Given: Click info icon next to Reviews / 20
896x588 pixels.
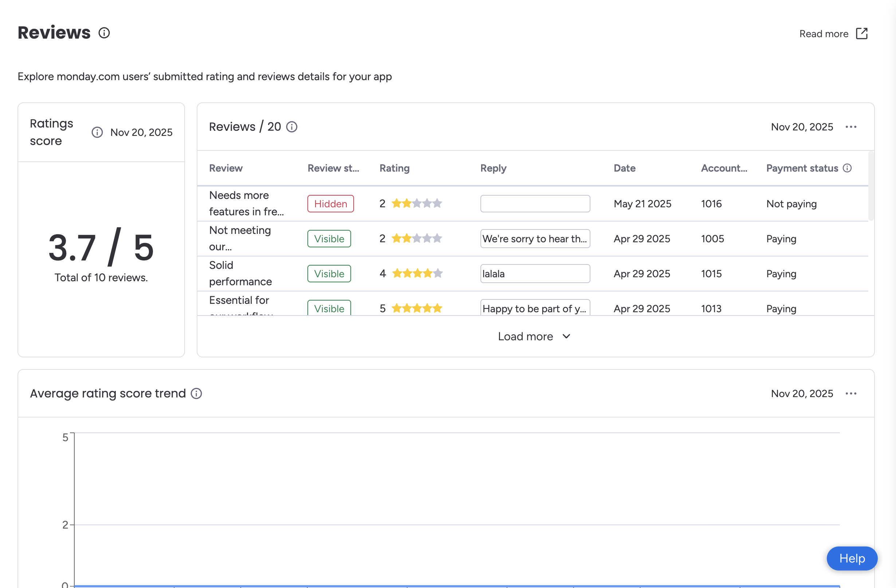Looking at the screenshot, I should 292,127.
